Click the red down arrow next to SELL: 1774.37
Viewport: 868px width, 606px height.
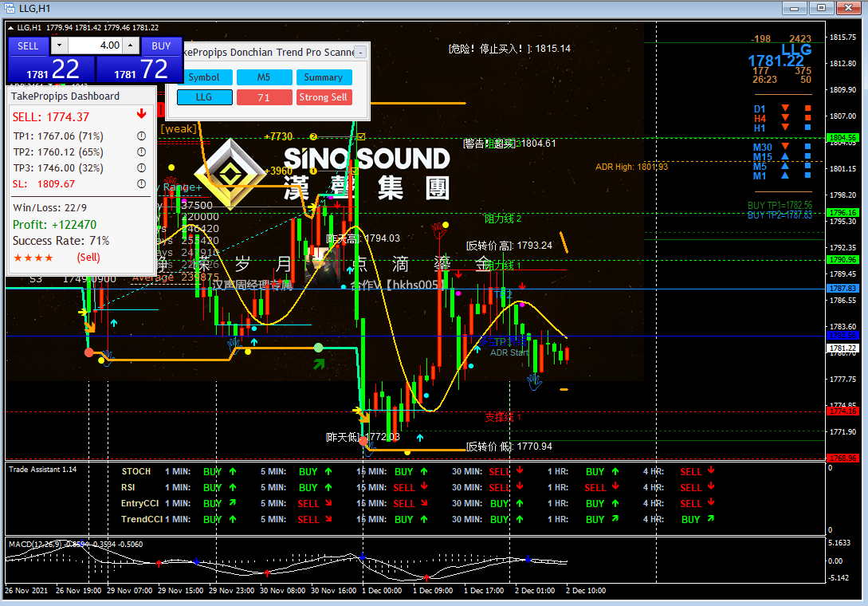[142, 114]
